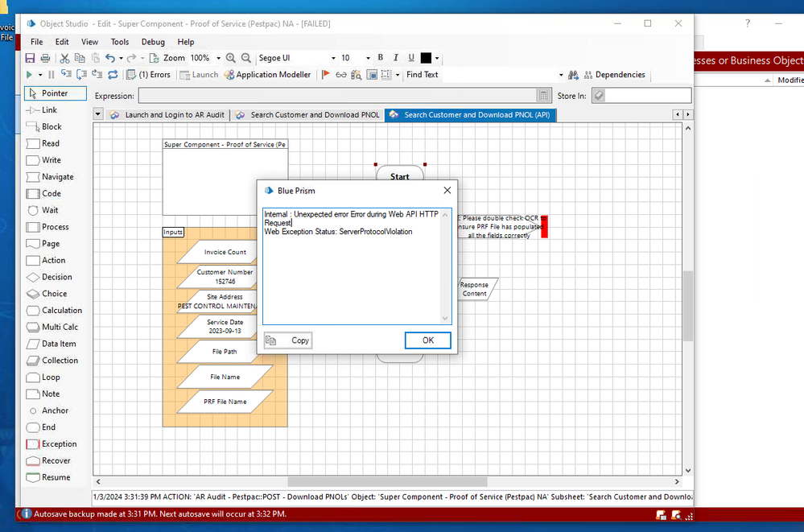Click Copy button in error dialog
Viewport: 804px width, 532px height.
288,340
